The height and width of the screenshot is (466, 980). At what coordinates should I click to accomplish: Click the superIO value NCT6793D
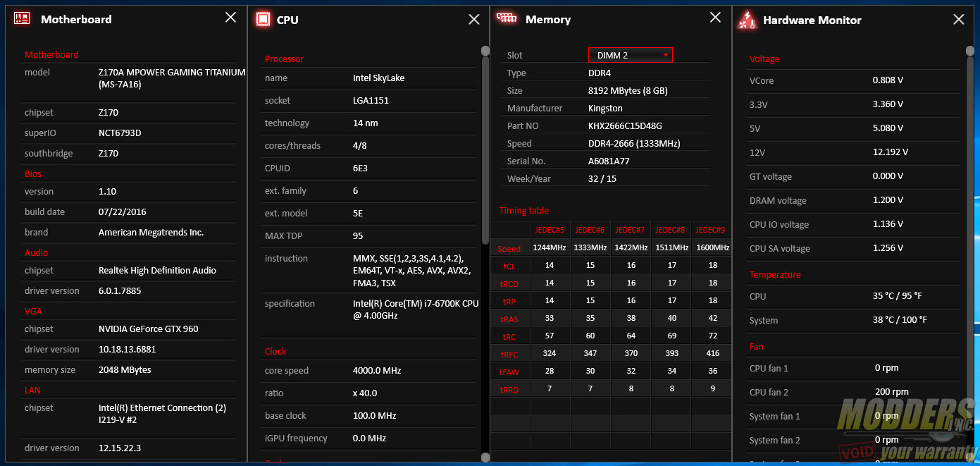click(120, 133)
